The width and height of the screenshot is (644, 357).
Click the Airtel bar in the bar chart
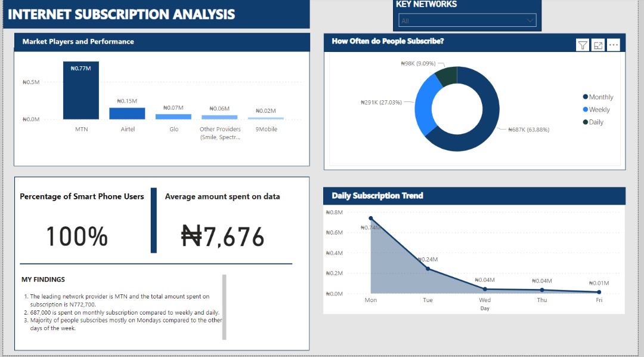coord(127,113)
